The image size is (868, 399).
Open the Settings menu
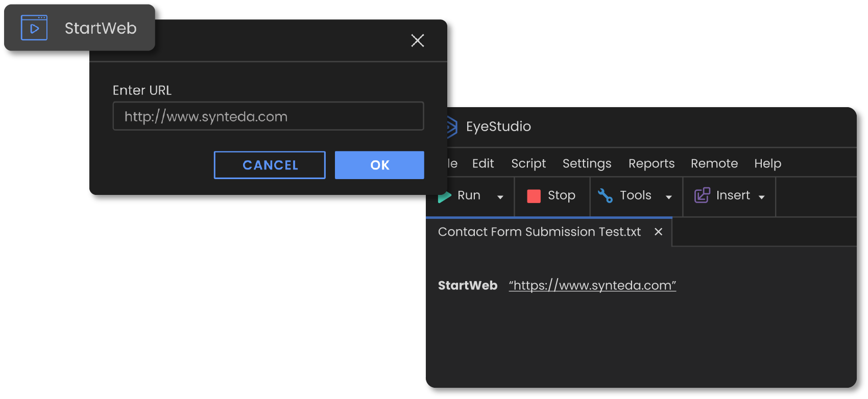tap(587, 164)
